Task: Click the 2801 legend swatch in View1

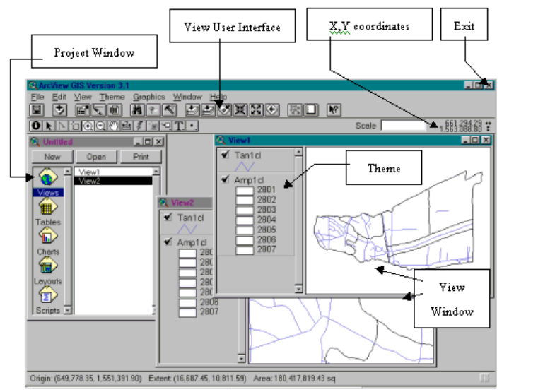Action: click(x=245, y=190)
